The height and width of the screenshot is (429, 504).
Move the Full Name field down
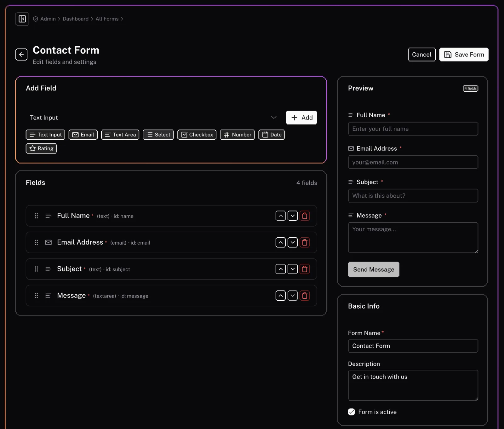(x=293, y=216)
